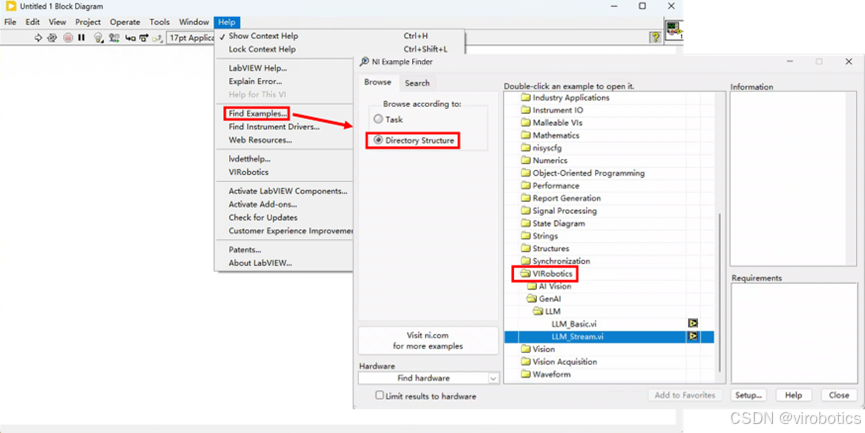
Task: Toggle Highlight Execution light bulb icon
Action: tap(99, 38)
